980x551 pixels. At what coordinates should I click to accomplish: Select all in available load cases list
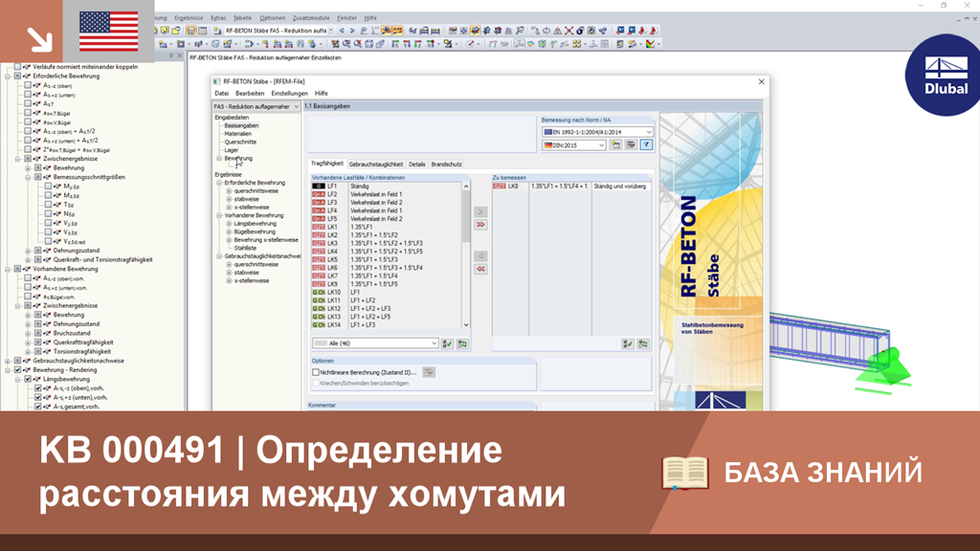tap(448, 343)
